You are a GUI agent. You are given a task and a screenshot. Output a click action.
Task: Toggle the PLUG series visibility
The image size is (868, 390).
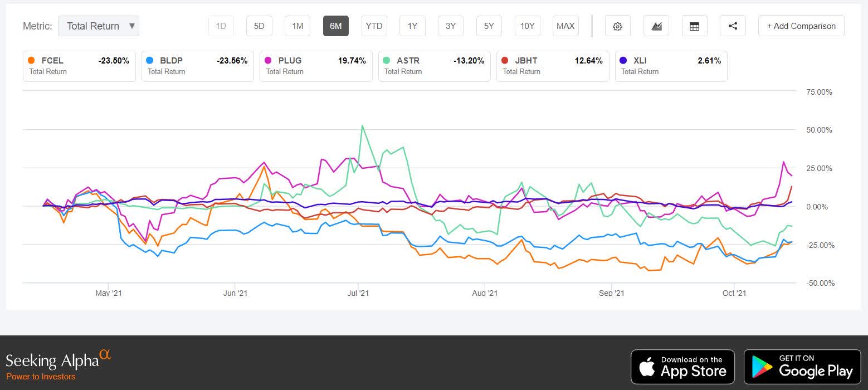[x=315, y=66]
